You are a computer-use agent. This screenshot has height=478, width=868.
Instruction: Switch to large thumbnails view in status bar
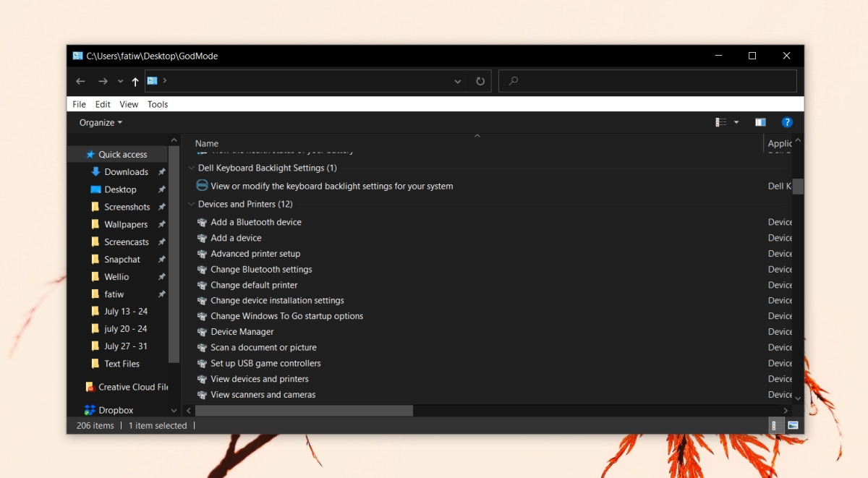pos(792,425)
